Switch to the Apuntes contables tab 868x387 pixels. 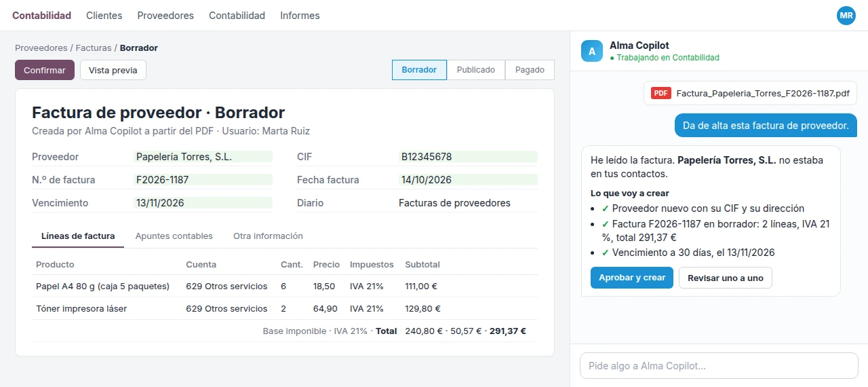tap(174, 236)
